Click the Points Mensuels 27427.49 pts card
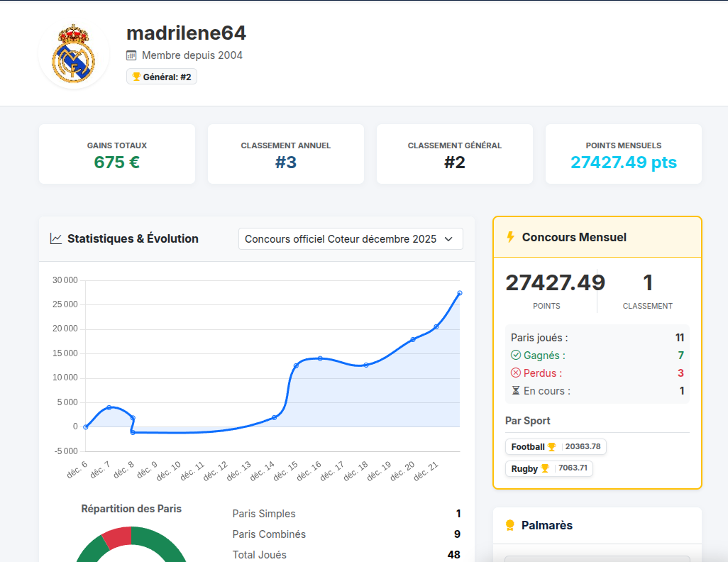The width and height of the screenshot is (728, 562). point(624,154)
